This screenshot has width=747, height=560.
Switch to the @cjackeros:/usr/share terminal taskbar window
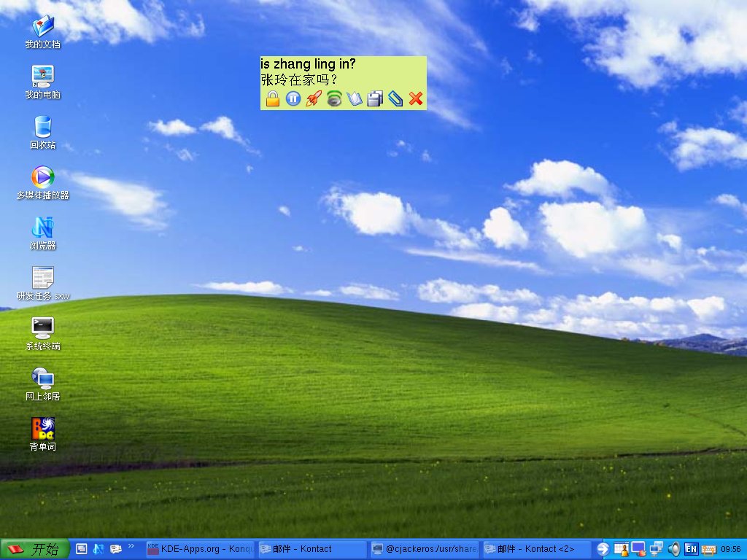[425, 549]
